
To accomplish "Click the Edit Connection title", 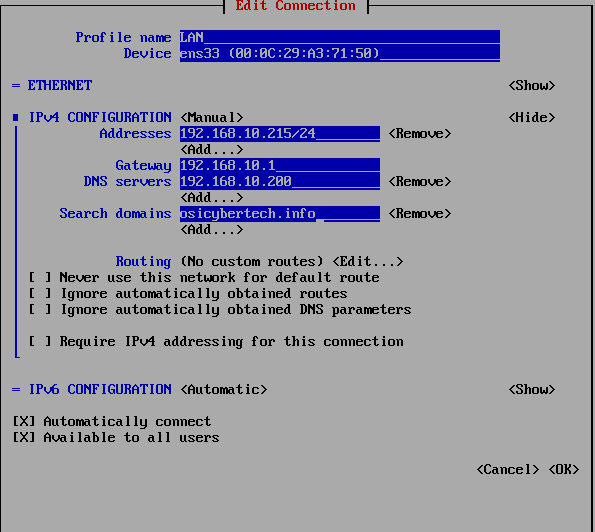I will coord(296,6).
